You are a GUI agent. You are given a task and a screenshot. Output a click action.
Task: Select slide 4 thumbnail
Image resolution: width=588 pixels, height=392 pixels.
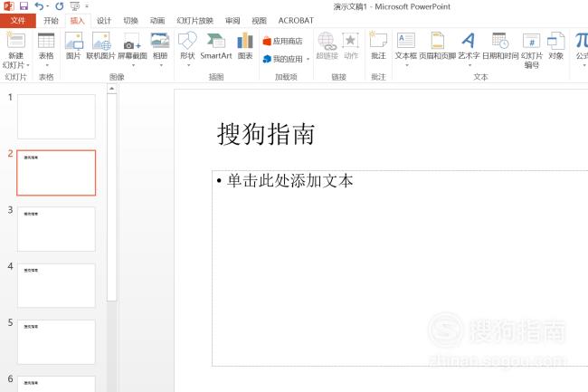click(56, 285)
